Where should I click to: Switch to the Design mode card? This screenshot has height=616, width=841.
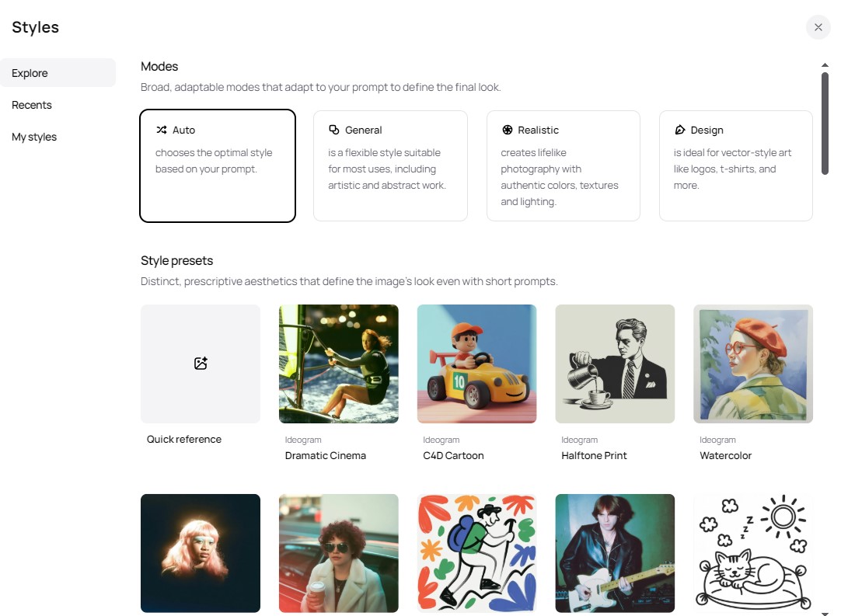point(735,165)
